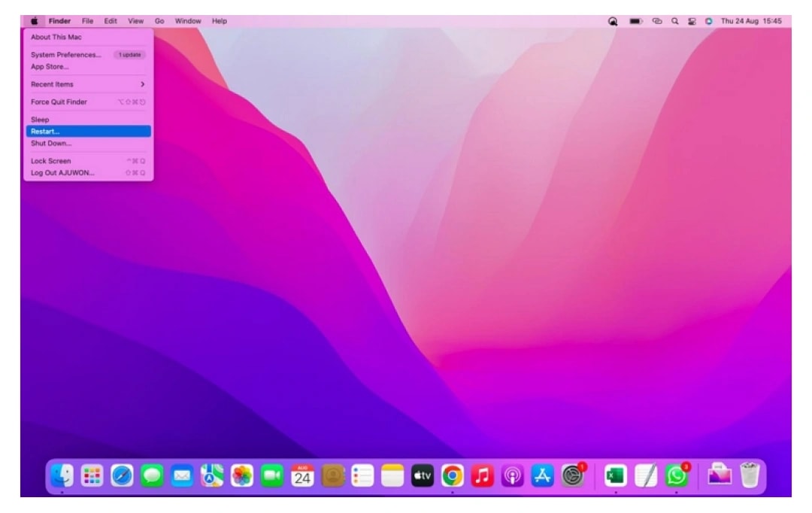This screenshot has width=812, height=513.
Task: Open Google Chrome in the Dock
Action: point(453,475)
